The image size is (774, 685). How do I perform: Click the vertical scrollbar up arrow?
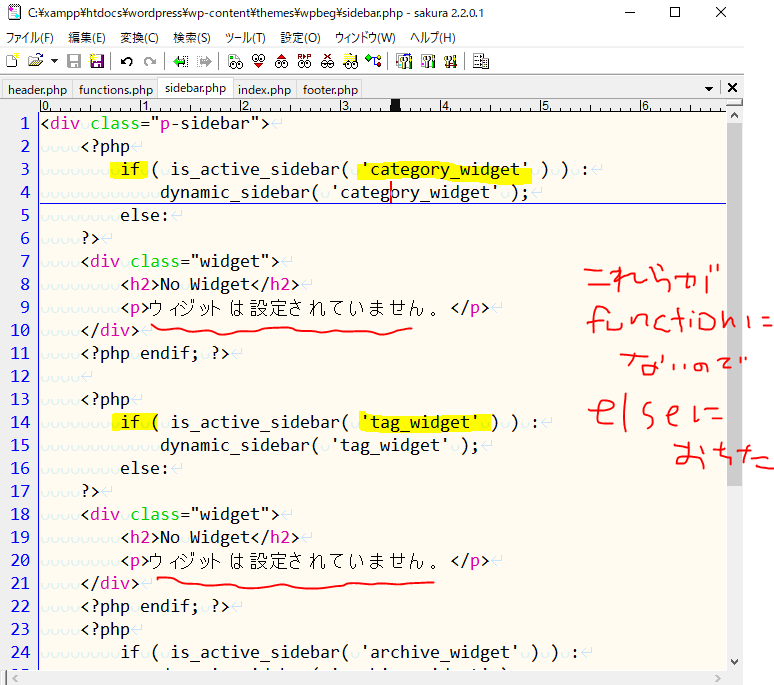(x=735, y=115)
